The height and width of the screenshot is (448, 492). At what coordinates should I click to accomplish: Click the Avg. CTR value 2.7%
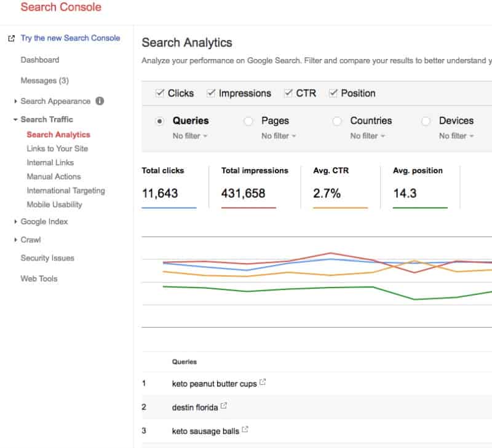coord(327,193)
